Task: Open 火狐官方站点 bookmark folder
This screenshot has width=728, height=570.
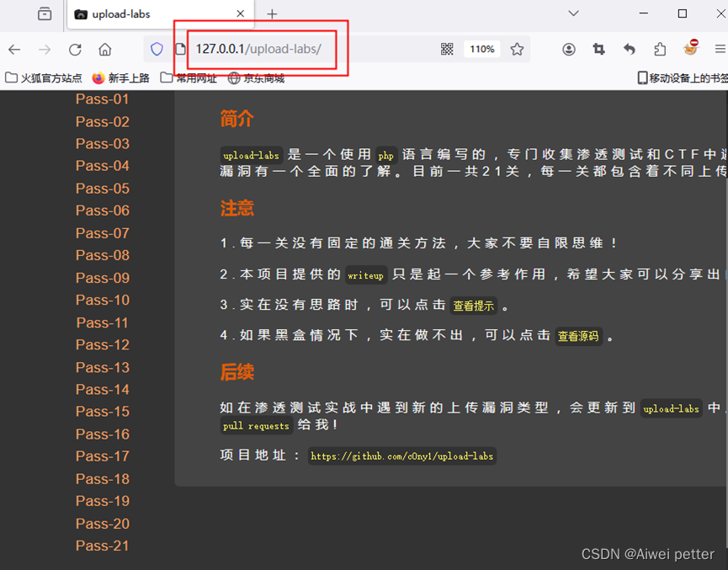Action: point(44,78)
